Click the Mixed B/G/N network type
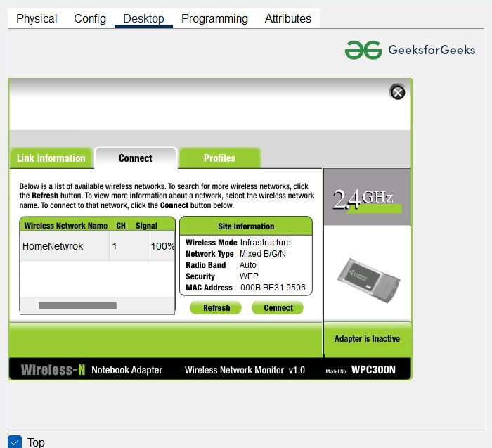Image resolution: width=492 pixels, height=448 pixels. tap(263, 254)
